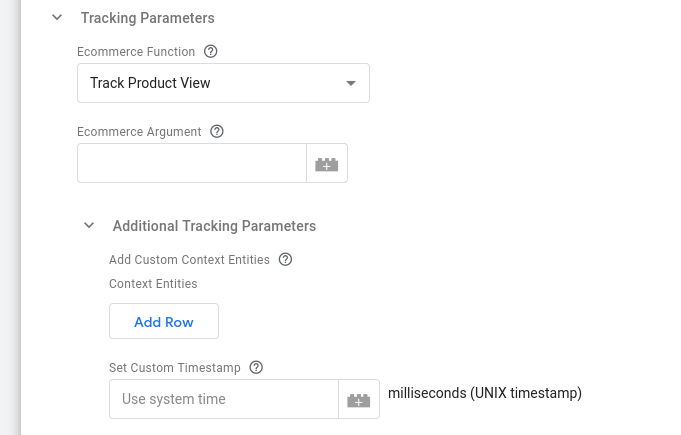
Task: Click the Ecommerce Argument label
Action: coord(139,131)
